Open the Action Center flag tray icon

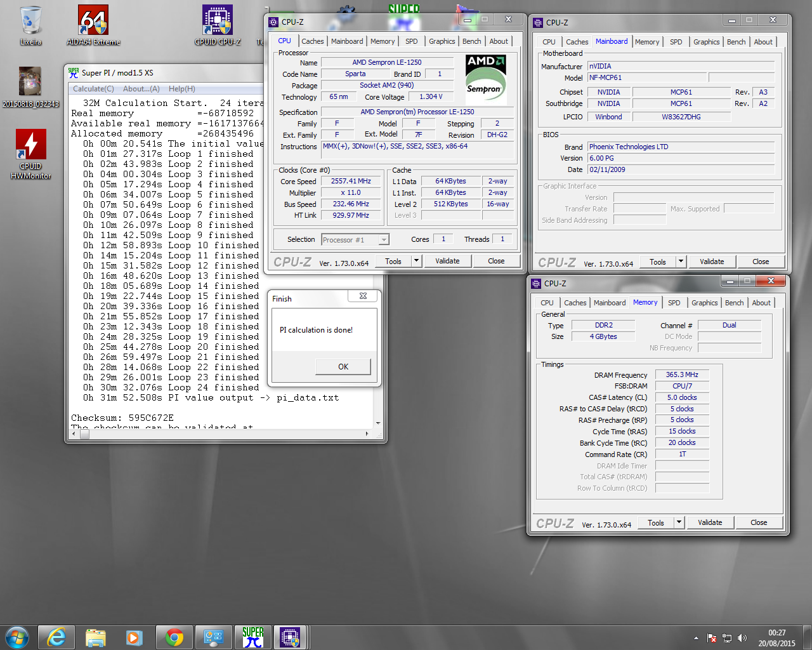coord(712,638)
